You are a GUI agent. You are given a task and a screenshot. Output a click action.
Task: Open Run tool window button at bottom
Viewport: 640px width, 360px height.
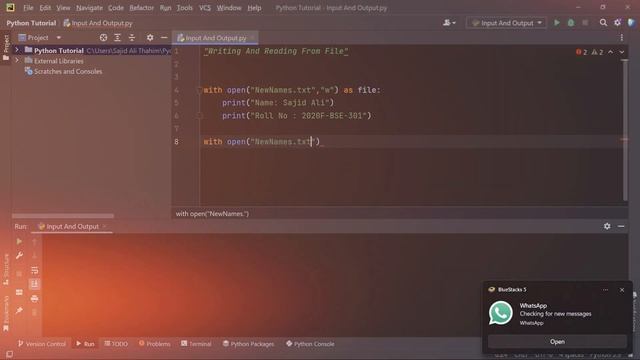coord(85,344)
